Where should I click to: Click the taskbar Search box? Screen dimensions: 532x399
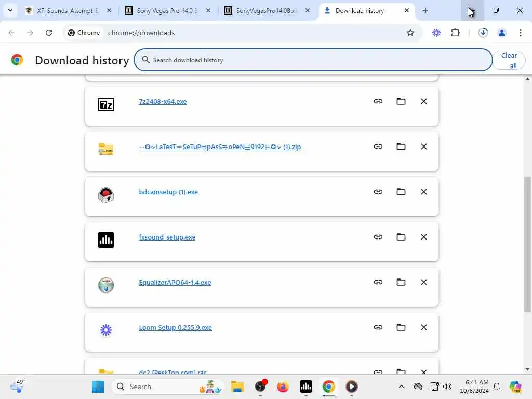click(x=168, y=387)
